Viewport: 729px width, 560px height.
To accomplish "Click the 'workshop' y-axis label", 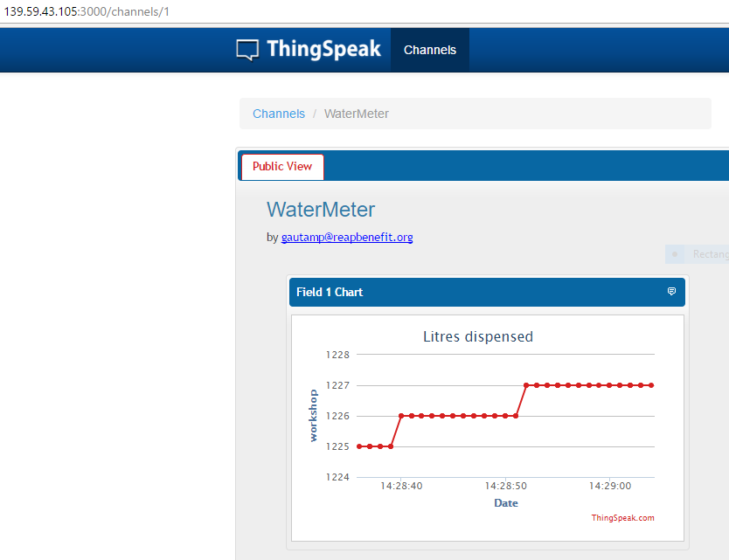I will (313, 416).
